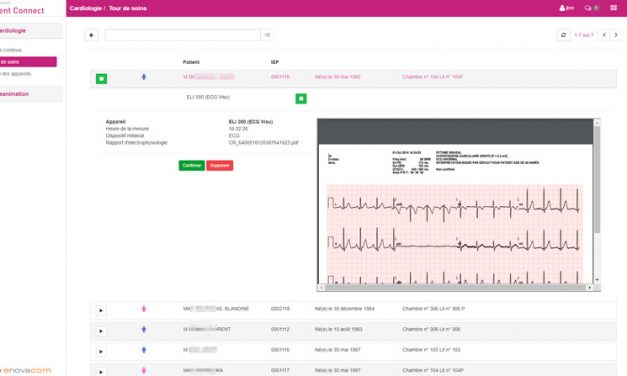Screen dimensions: 627x376
Task: Go to previous page arrow
Action: click(604, 35)
